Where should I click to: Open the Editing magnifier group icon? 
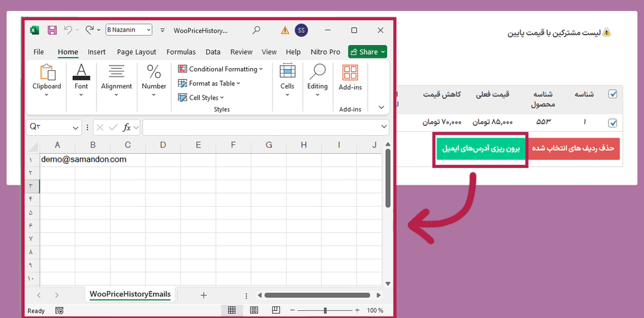click(317, 72)
